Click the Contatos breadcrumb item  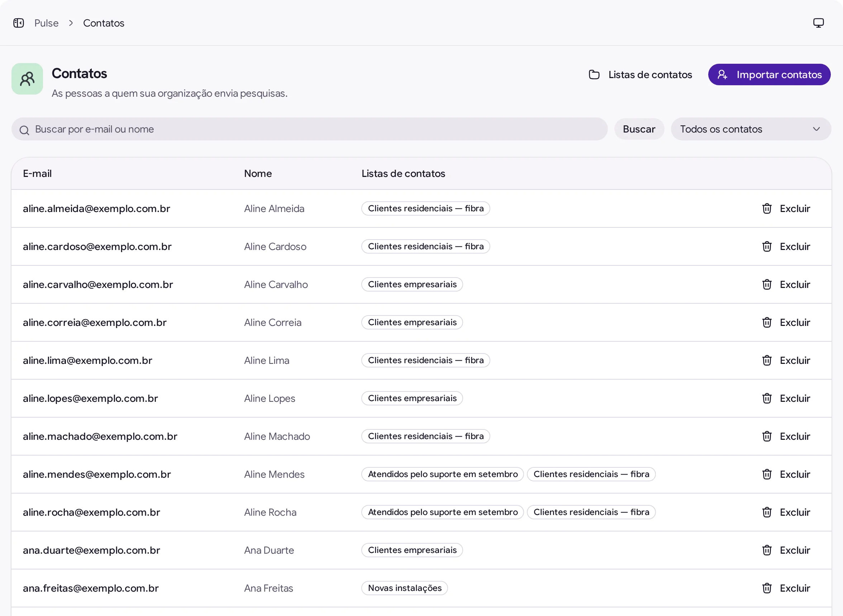point(104,23)
